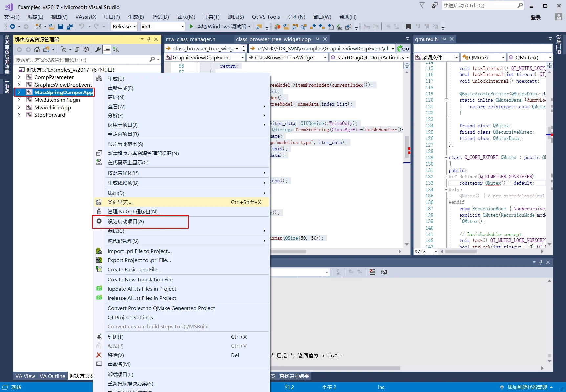
Task: Click the qmutex.h editor horizontal scrollbar
Action: [x=461, y=252]
